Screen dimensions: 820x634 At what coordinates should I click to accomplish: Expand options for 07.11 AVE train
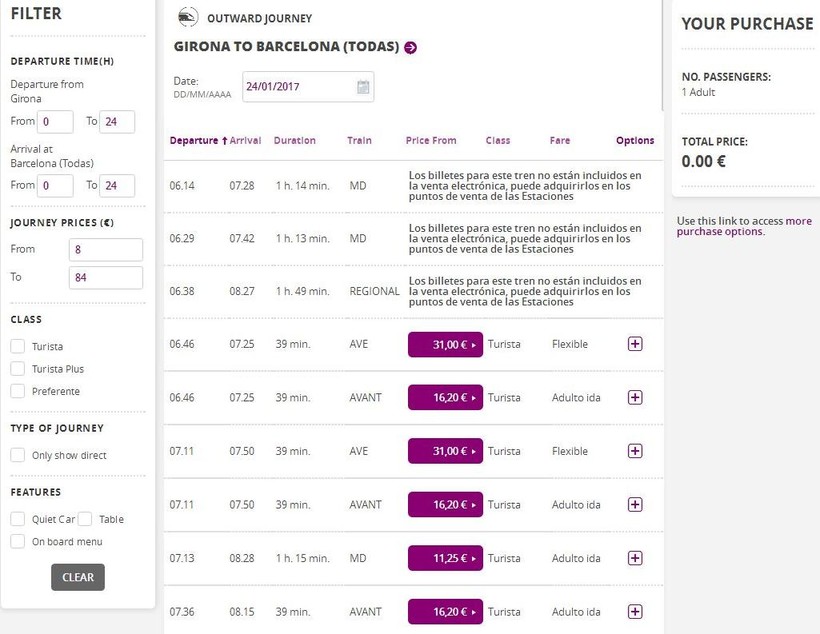pos(635,451)
